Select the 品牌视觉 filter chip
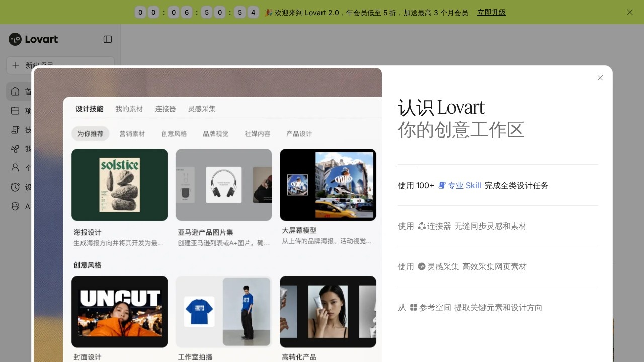The width and height of the screenshot is (644, 362). tap(215, 134)
